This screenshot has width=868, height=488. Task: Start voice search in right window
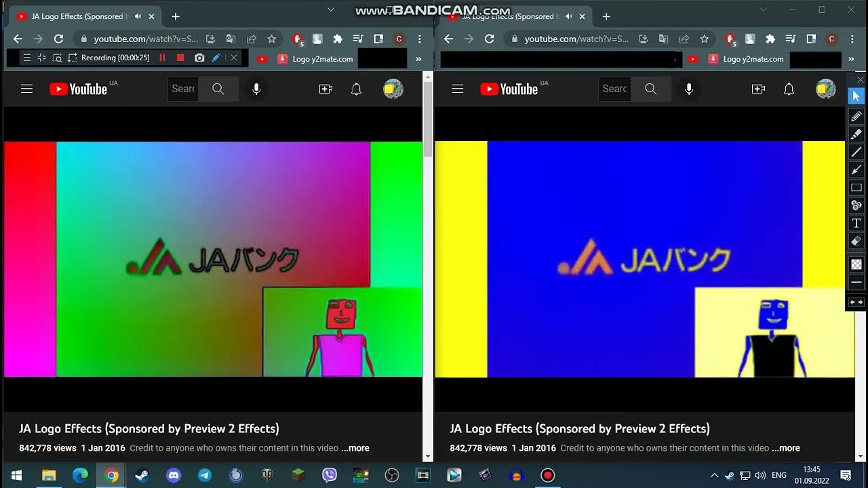pos(689,89)
